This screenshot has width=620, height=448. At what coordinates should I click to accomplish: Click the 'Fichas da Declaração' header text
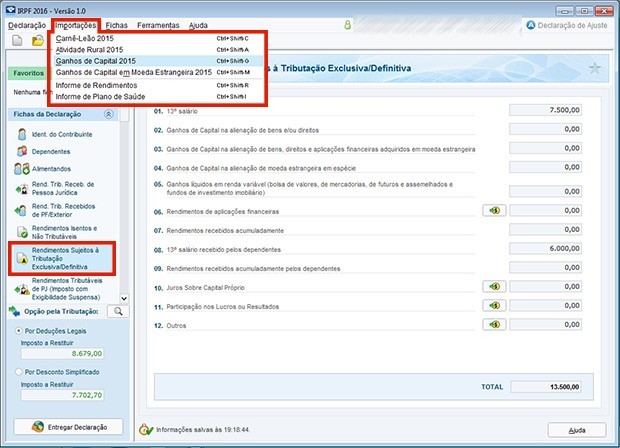(x=47, y=114)
